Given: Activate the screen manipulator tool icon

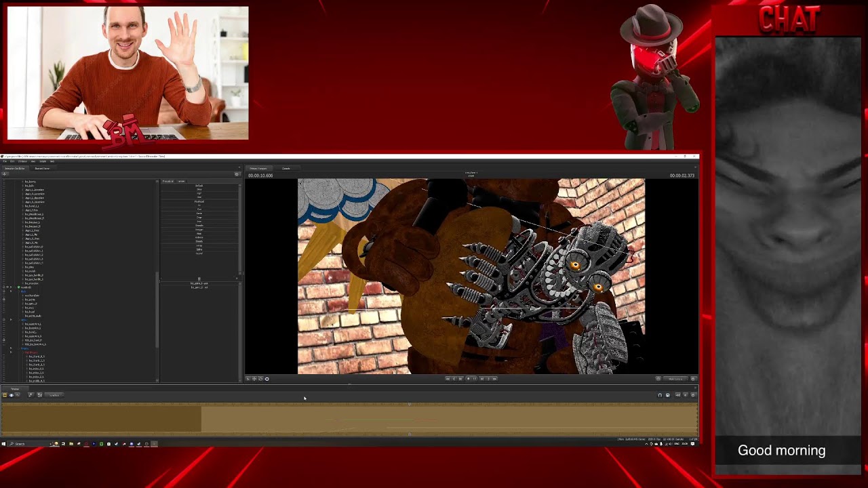Looking at the screenshot, I should [267, 379].
